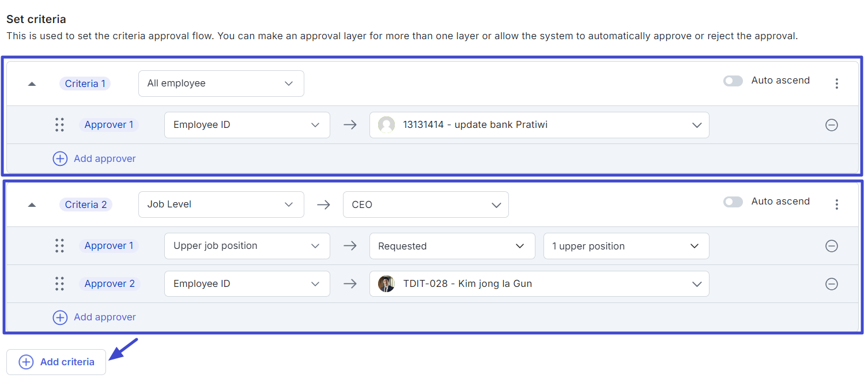Change the 13131414 update bank Pratiwi selection
868x386 pixels.
pyautogui.click(x=539, y=125)
